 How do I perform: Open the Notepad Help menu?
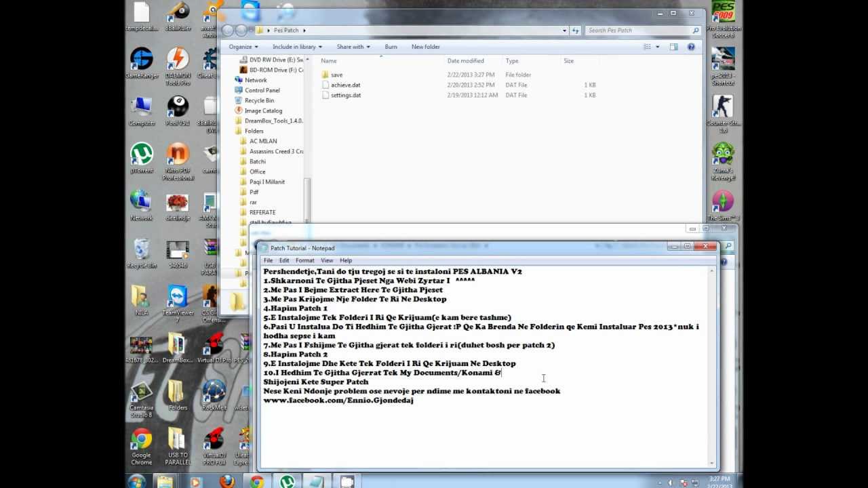(346, 260)
